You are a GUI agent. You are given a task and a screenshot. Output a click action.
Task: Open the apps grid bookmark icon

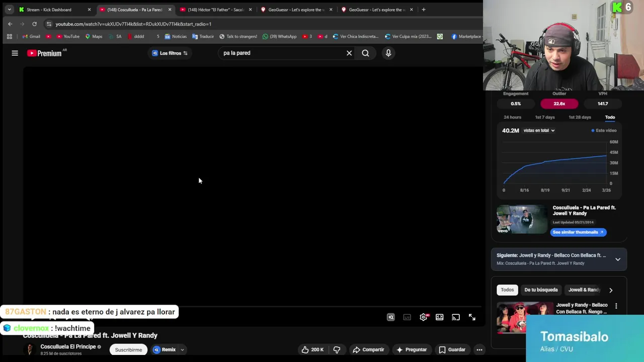pyautogui.click(x=9, y=36)
